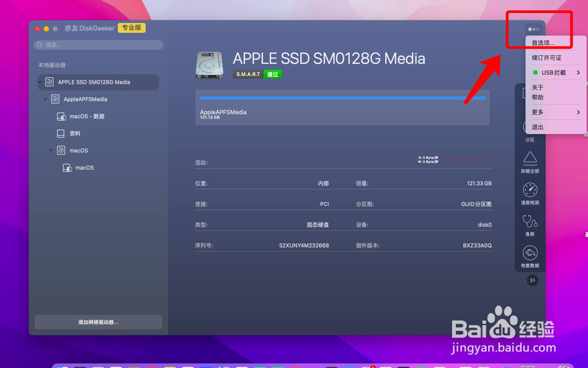Open the Speed Test gauge tool
This screenshot has width=588, height=368.
point(530,189)
